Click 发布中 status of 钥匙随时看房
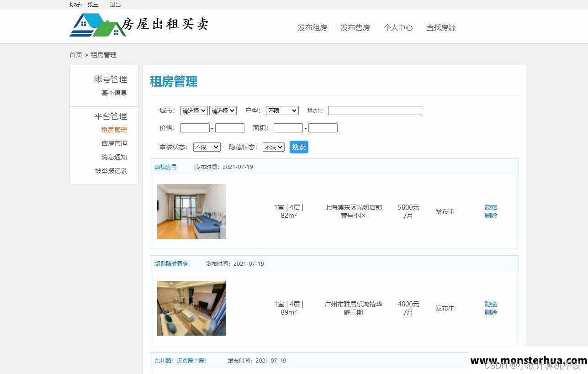This screenshot has height=374, width=588. pyautogui.click(x=445, y=308)
